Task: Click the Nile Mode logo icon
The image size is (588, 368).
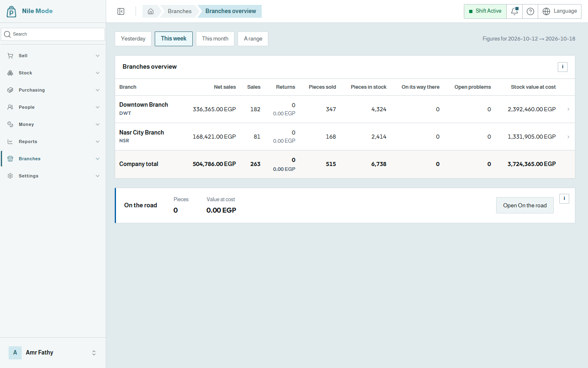Action: pos(11,11)
